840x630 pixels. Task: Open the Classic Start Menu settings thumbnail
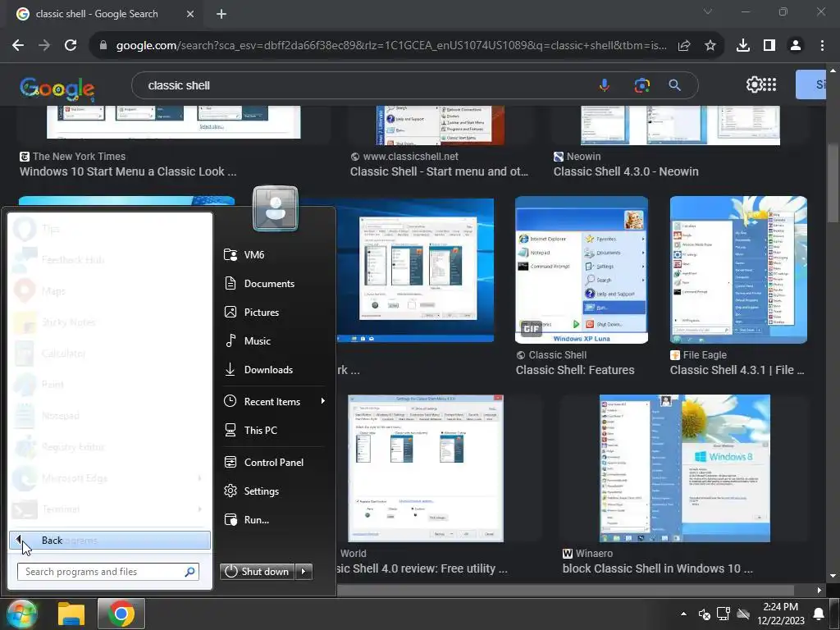[426, 468]
